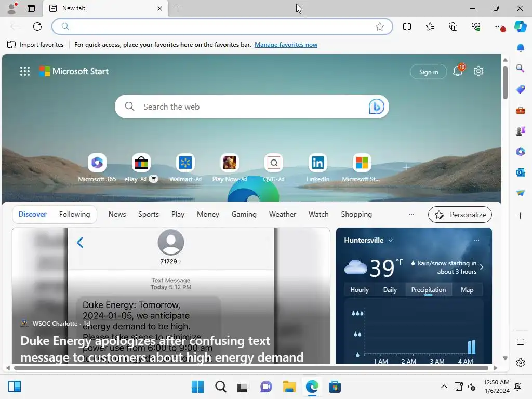Open Windows Start menu
Image resolution: width=532 pixels, height=399 pixels.
(x=197, y=387)
